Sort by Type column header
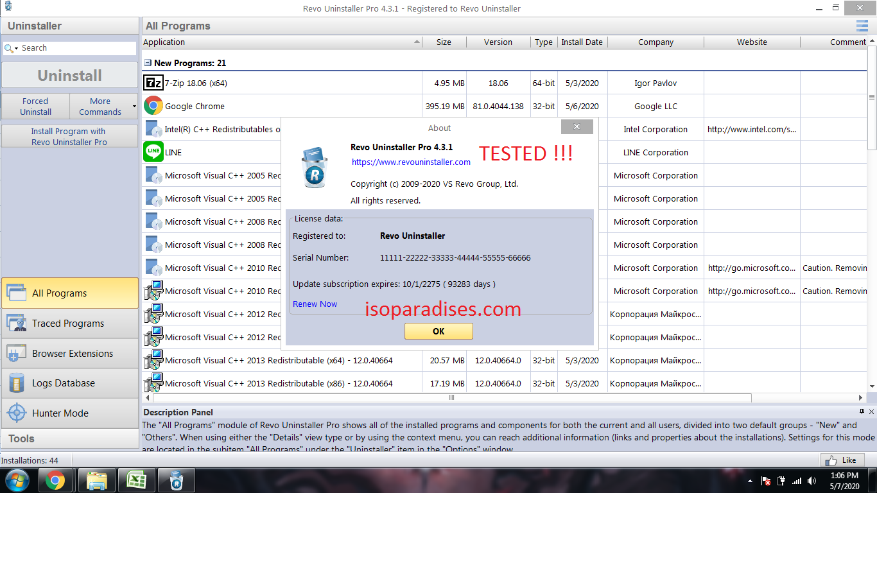Image resolution: width=877 pixels, height=588 pixels. coord(544,42)
